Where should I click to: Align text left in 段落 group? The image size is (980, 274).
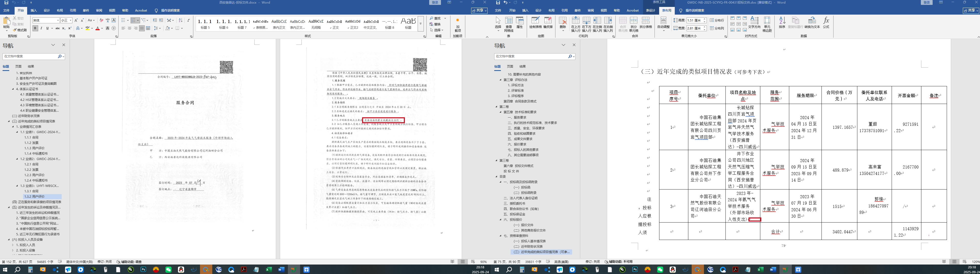[x=123, y=28]
